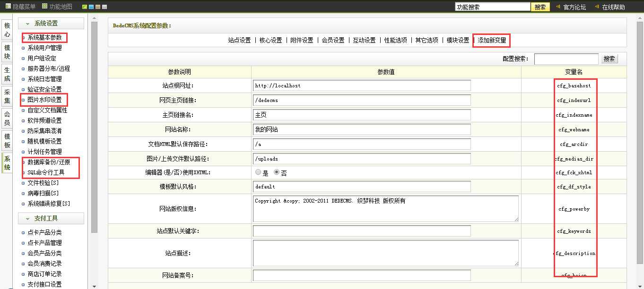Open 商店订单记录 in sidebar
644x289 pixels.
[44, 274]
